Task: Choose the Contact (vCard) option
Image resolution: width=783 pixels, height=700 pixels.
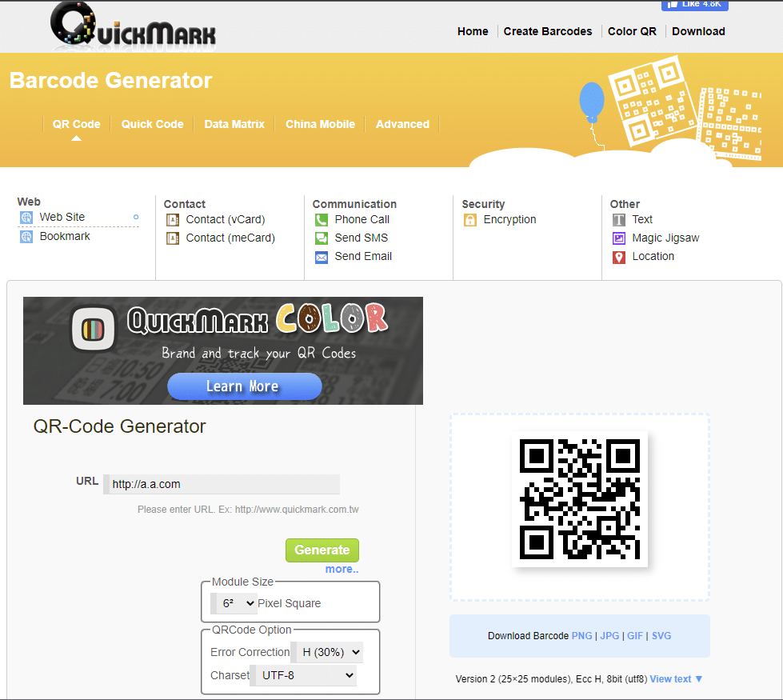Action: 226,220
